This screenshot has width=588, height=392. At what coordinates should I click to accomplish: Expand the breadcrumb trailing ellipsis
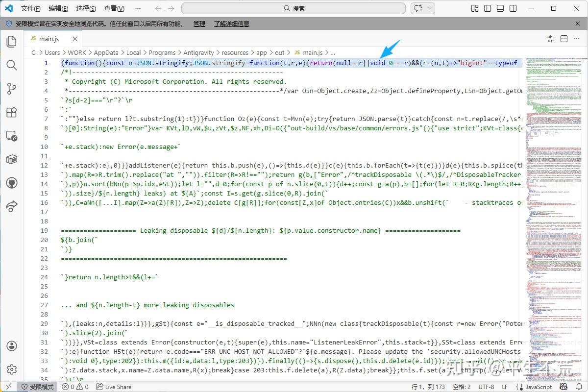tap(333, 52)
